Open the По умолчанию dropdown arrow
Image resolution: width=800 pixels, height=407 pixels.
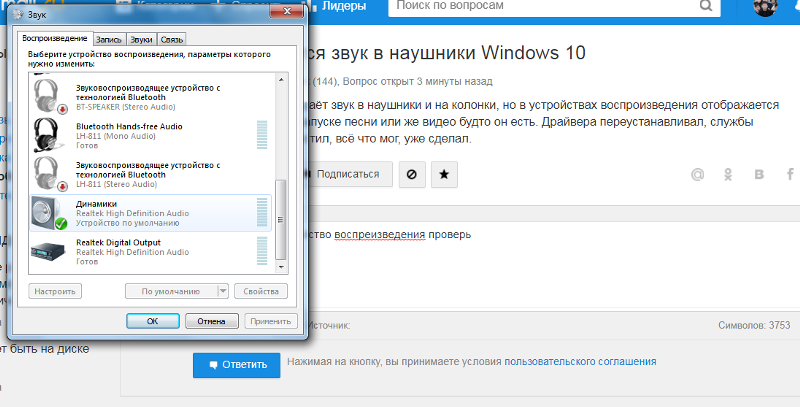[x=223, y=291]
